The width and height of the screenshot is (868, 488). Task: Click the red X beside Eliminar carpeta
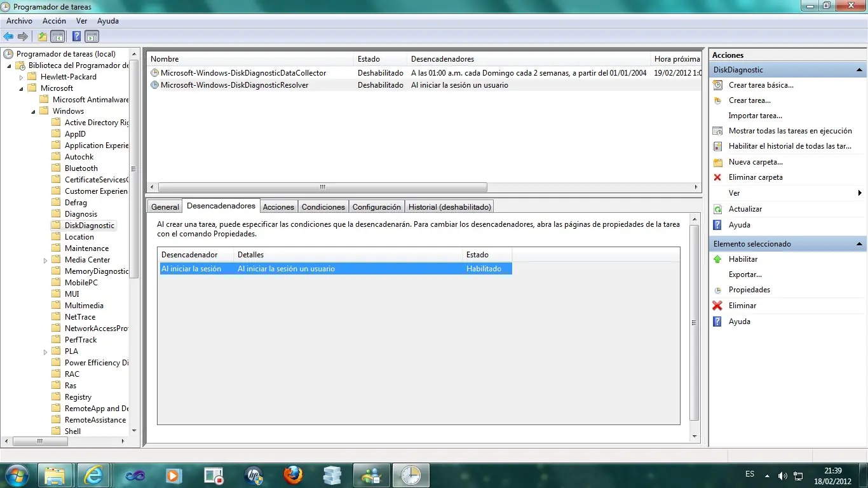(717, 177)
